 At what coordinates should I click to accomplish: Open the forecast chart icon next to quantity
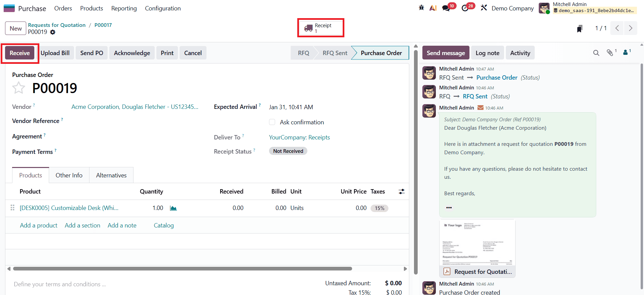[173, 208]
